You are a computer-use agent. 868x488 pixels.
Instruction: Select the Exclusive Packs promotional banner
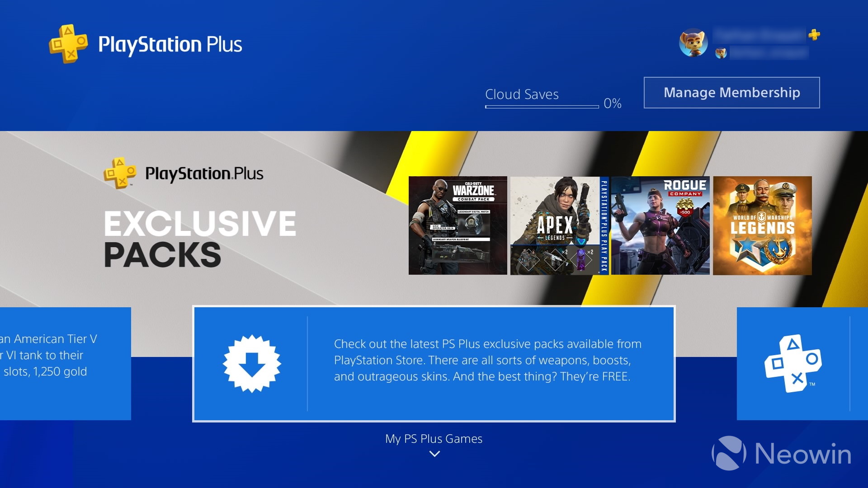(434, 217)
